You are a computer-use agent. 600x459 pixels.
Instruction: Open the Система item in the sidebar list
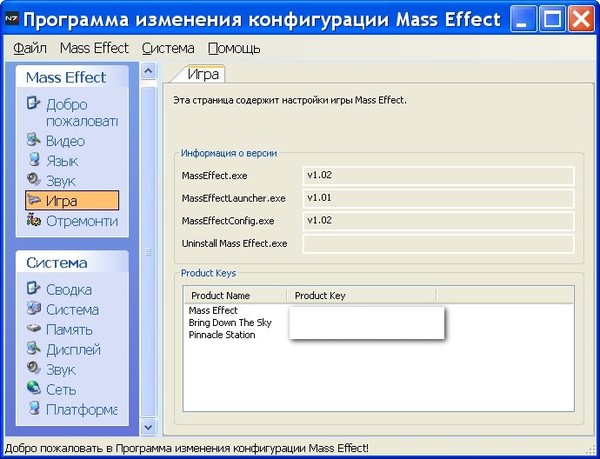coord(72,309)
